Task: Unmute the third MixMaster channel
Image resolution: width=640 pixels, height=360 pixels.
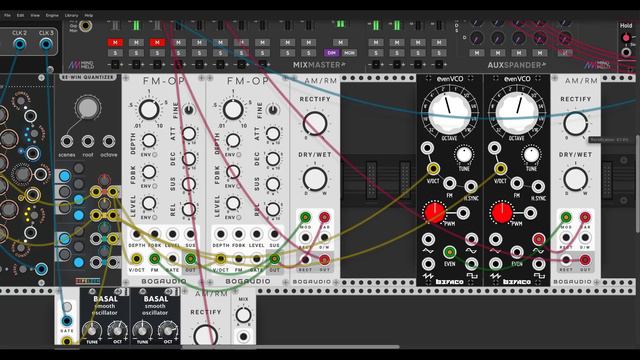Action: [157, 42]
